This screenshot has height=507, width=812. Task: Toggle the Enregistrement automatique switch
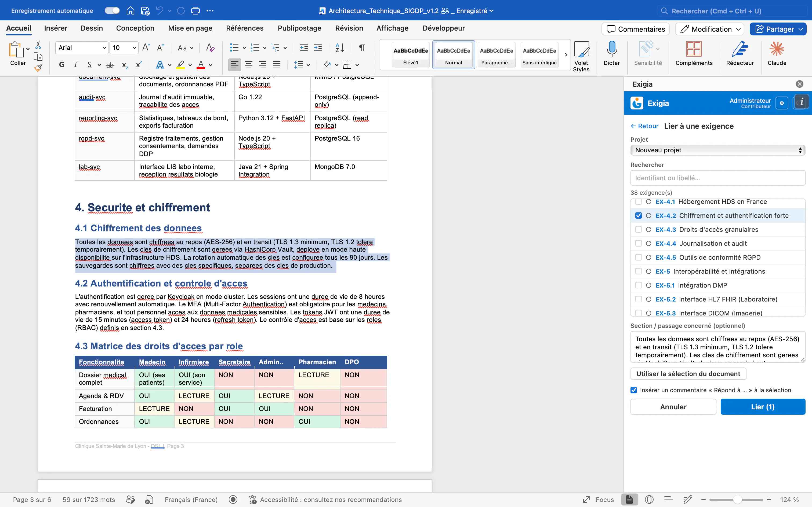(x=112, y=11)
